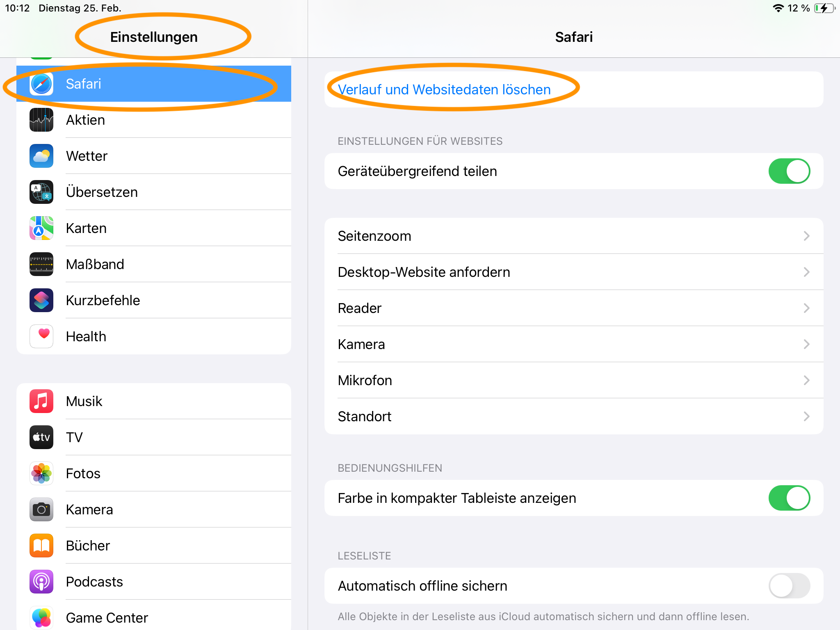Tap the Wetter weather icon

point(41,156)
